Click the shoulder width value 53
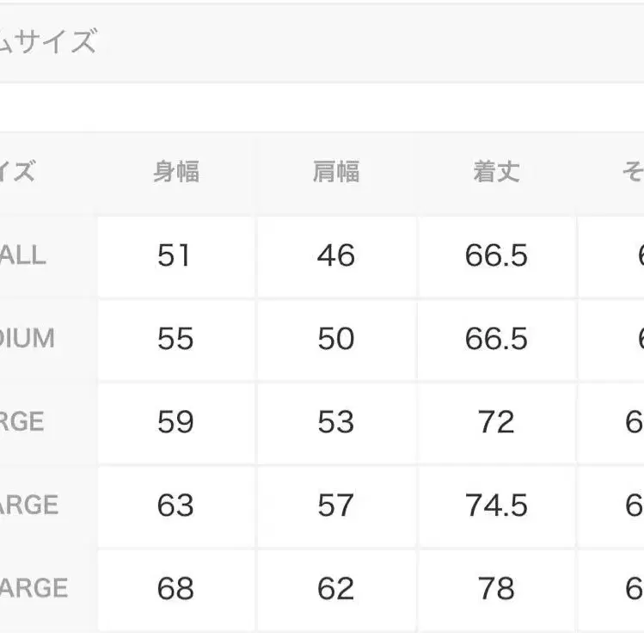The image size is (644, 644). click(335, 423)
